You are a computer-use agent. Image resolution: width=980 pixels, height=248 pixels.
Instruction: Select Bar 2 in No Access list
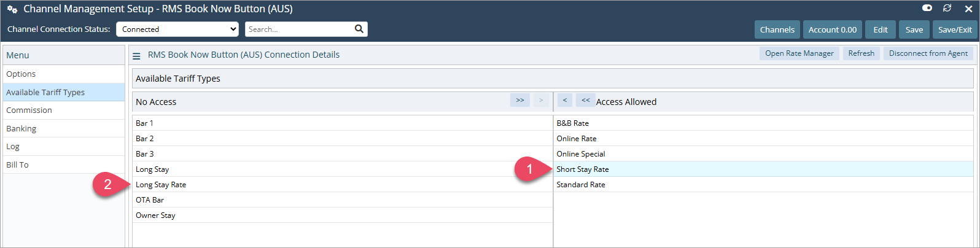[x=343, y=138]
